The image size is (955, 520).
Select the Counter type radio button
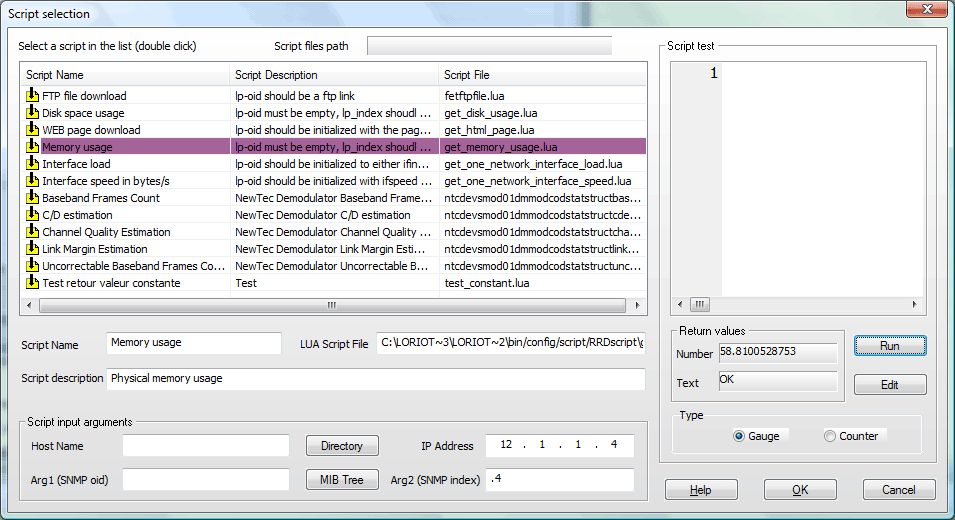tap(830, 436)
